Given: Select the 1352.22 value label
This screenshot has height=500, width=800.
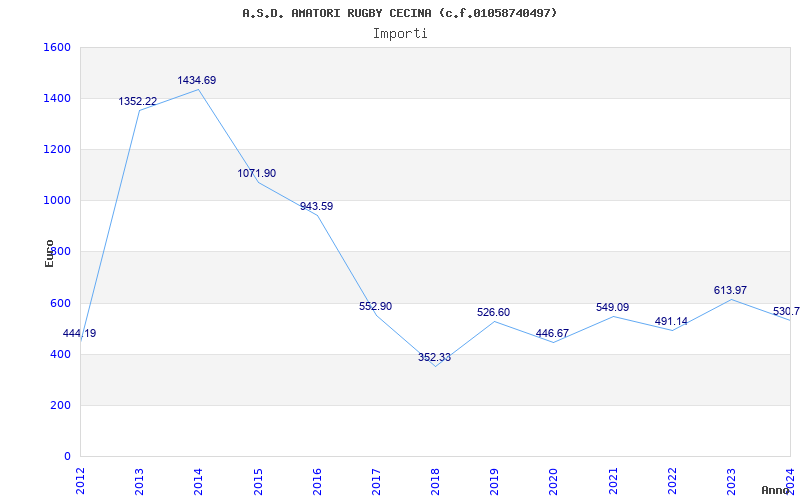Looking at the screenshot, I should 138,101.
